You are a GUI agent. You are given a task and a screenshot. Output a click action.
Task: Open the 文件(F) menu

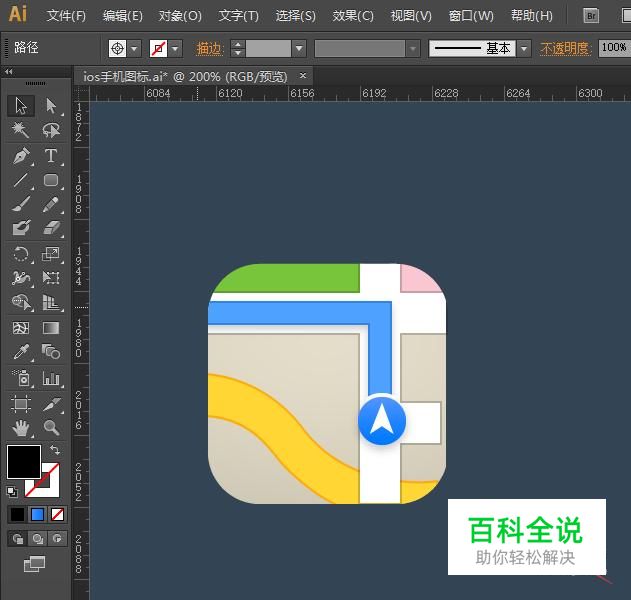(66, 16)
